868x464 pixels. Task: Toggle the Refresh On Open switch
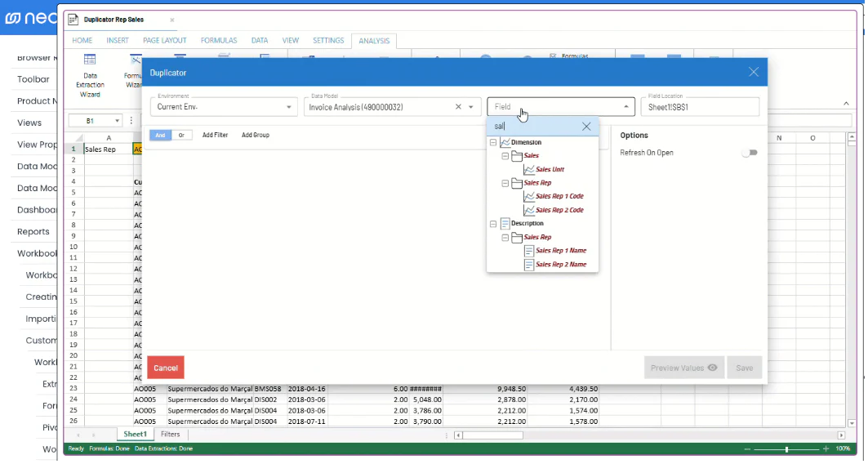(x=749, y=153)
